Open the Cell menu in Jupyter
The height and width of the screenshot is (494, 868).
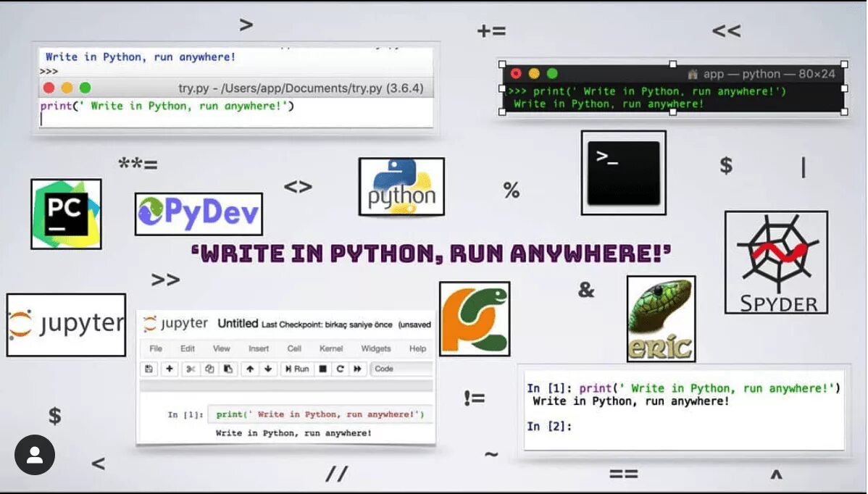(x=294, y=348)
